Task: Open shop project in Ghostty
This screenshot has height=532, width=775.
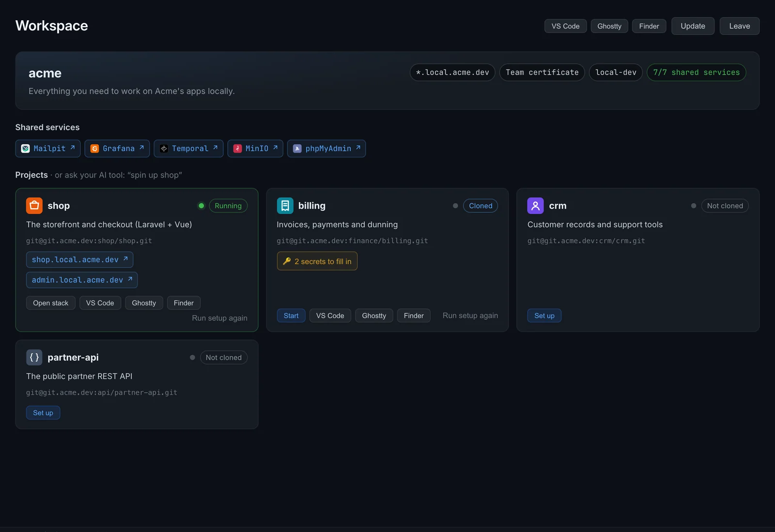Action: point(144,303)
